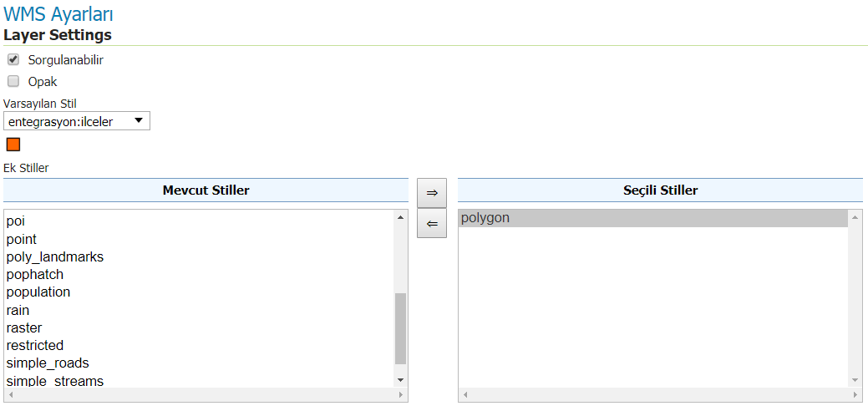Select rain style in available list
868x406 pixels.
[200, 310]
